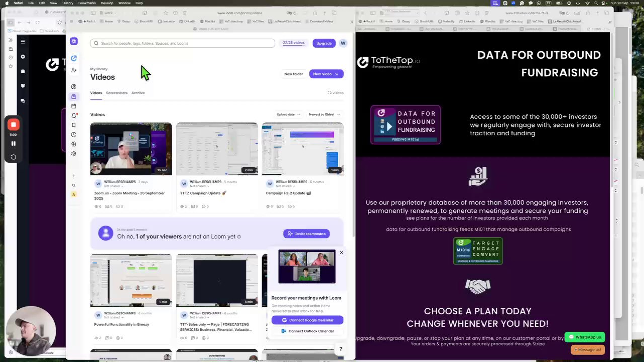The height and width of the screenshot is (362, 644).
Task: Open the Apple menu
Action: 6,3
